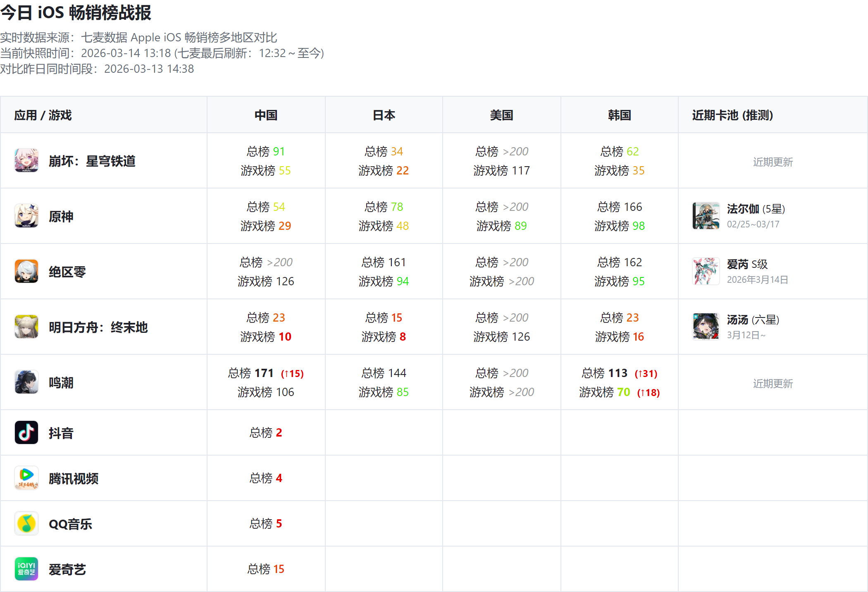Viewport: 868px width, 592px height.
Task: Select 总榜 4 in the 腾讯视频 row
Action: tap(266, 478)
